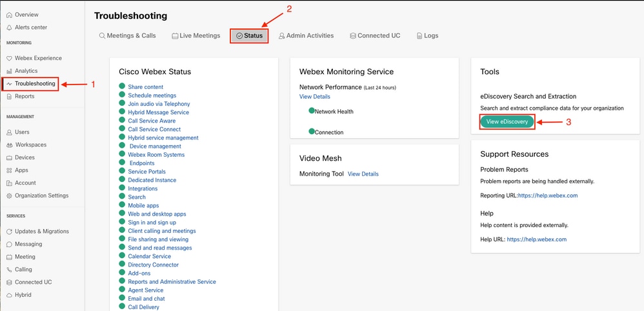Open the Integrations status link
644x311 pixels.
143,189
